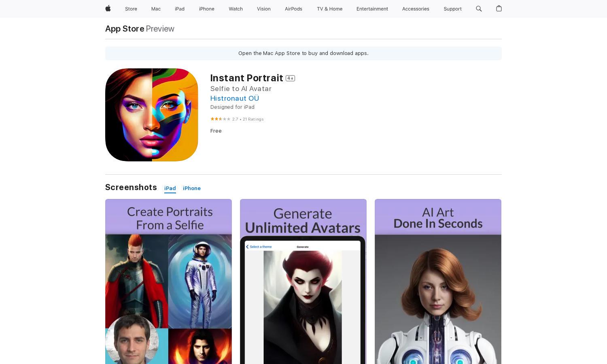This screenshot has width=607, height=364.
Task: Open the Histronaut OÜ developer link
Action: 235,98
